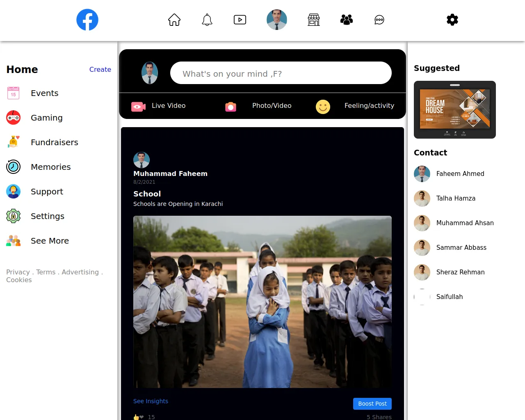Open the Memories sidebar icon
Screen dimensions: 525x420
tap(13, 167)
